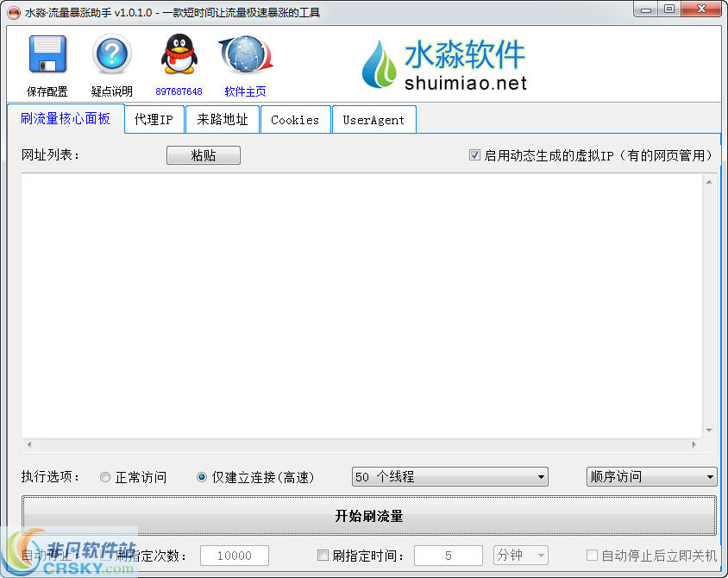728x578 pixels.
Task: Click the 897687648 QQ number link
Action: coord(179,91)
